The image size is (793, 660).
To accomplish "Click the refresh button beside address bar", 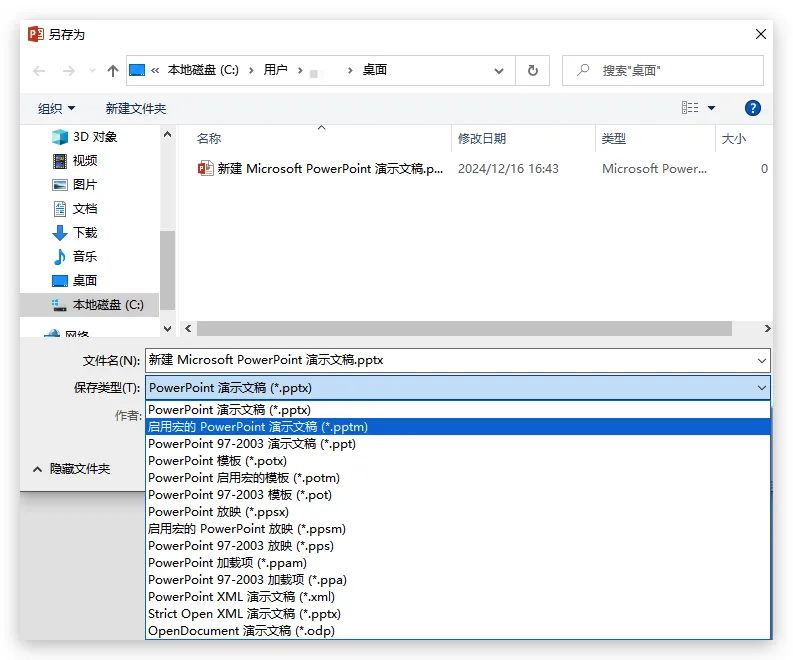I will [532, 71].
